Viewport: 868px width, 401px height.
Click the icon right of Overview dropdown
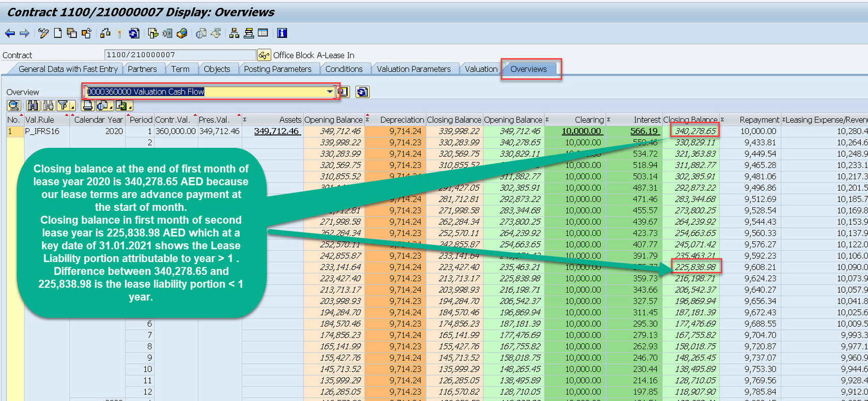(343, 92)
